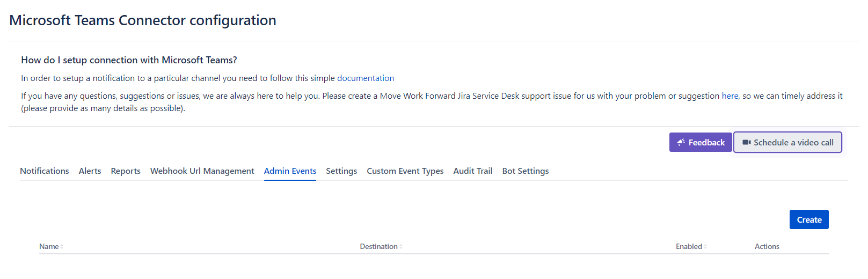
Task: Click the megaphone icon on Feedback
Action: (681, 142)
